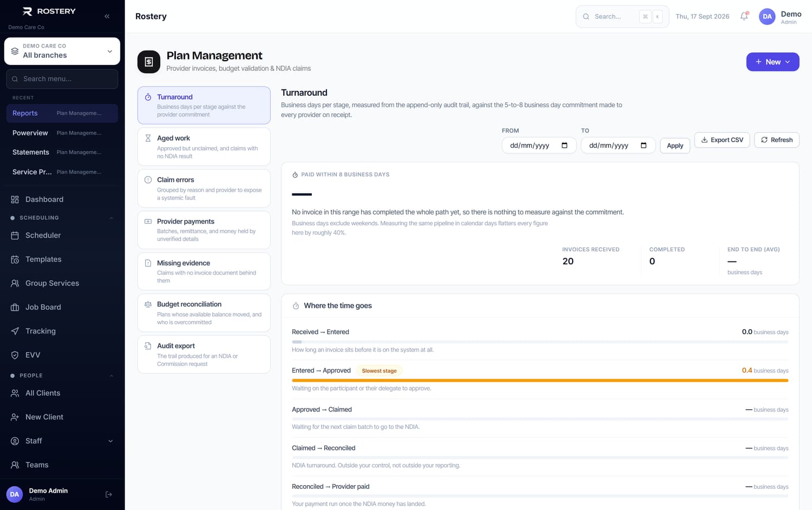This screenshot has height=510, width=812.
Task: Open the calendar picker in the From date field
Action: pyautogui.click(x=565, y=146)
